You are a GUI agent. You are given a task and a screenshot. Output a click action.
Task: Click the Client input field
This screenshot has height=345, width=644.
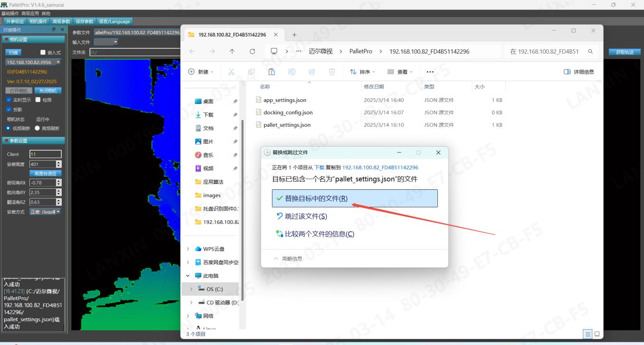coord(46,154)
